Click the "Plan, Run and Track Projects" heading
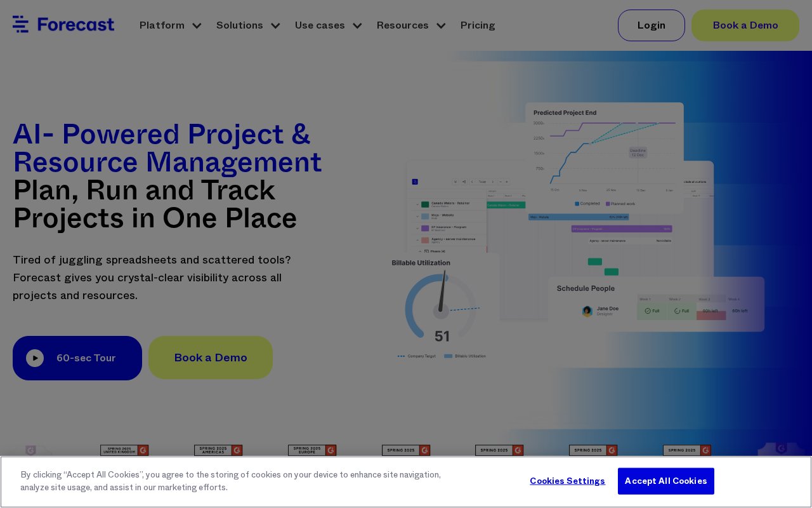 tap(155, 204)
